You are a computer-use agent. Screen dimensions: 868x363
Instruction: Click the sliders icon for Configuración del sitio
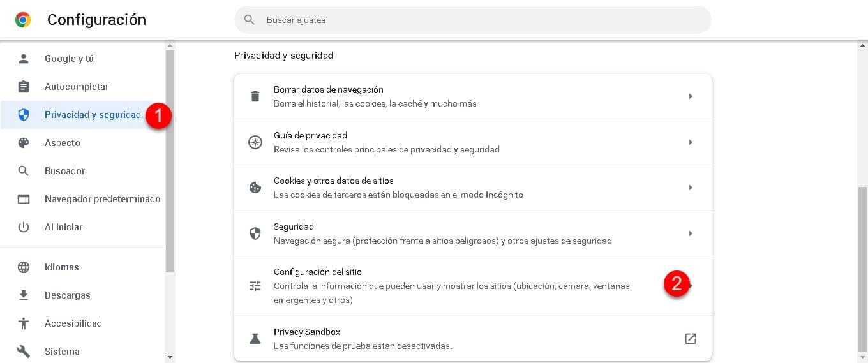click(x=255, y=286)
